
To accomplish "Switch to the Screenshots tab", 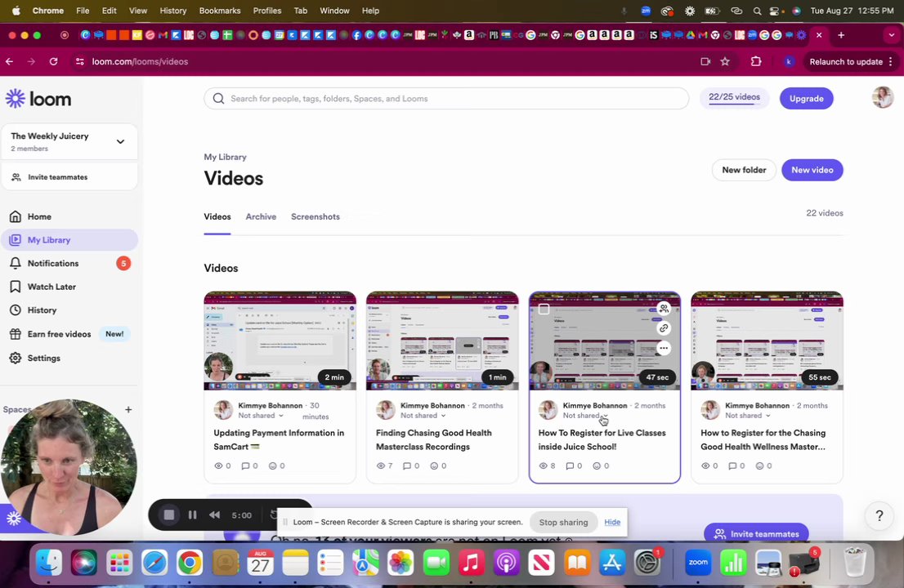I will [316, 216].
